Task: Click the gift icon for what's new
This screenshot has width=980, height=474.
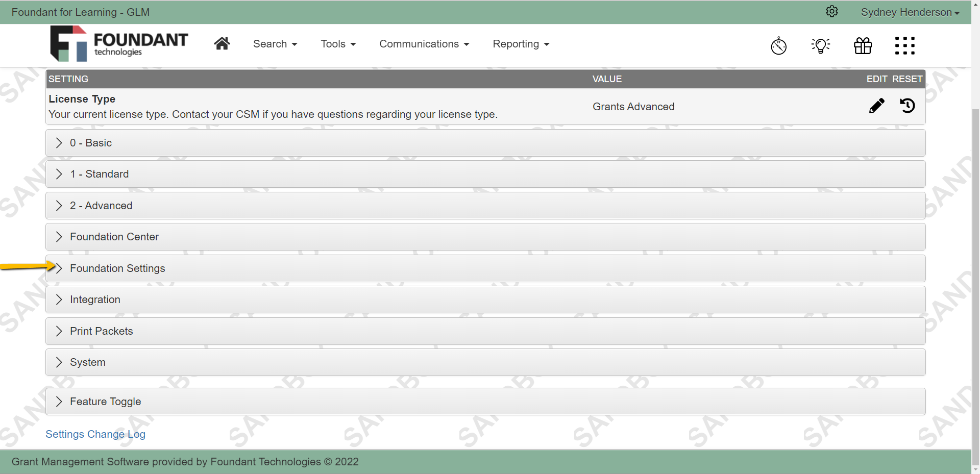Action: tap(863, 45)
